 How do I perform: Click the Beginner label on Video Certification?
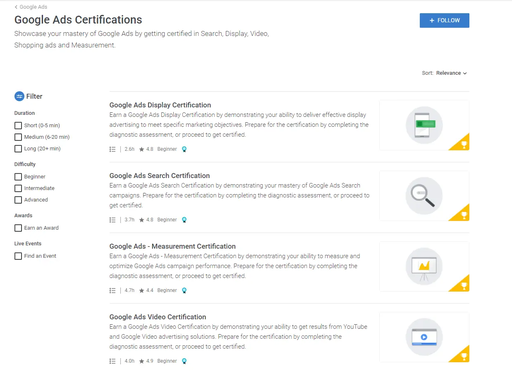click(167, 361)
